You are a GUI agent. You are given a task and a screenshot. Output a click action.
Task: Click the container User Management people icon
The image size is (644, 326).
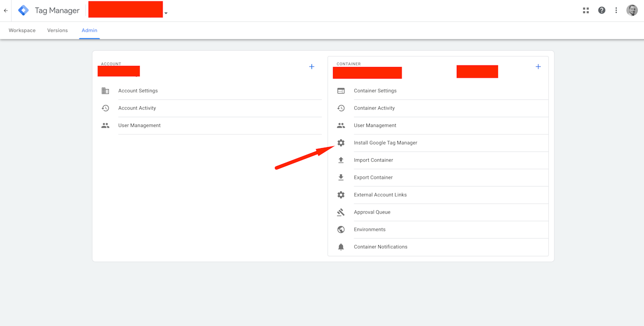tap(341, 125)
